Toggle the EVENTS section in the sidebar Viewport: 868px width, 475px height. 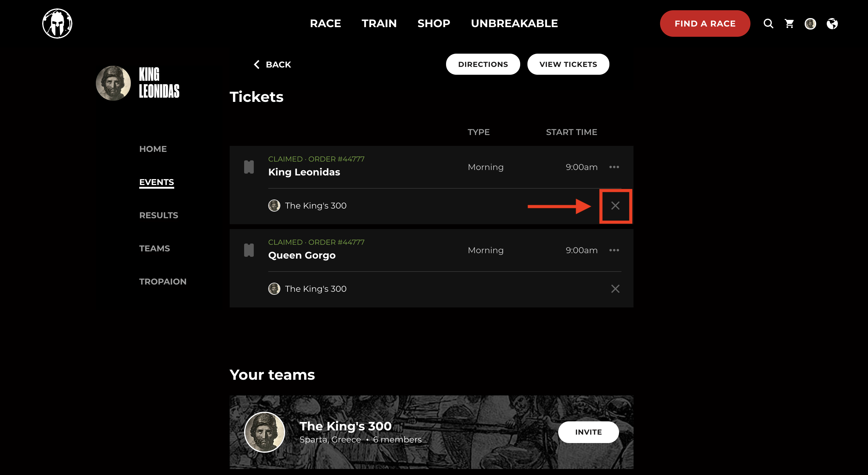point(156,182)
